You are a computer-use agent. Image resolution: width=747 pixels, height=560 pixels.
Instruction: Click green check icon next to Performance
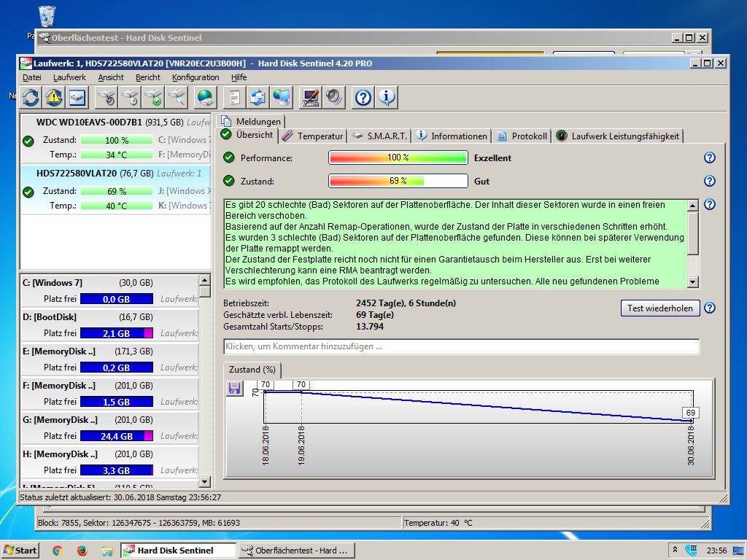coord(229,157)
